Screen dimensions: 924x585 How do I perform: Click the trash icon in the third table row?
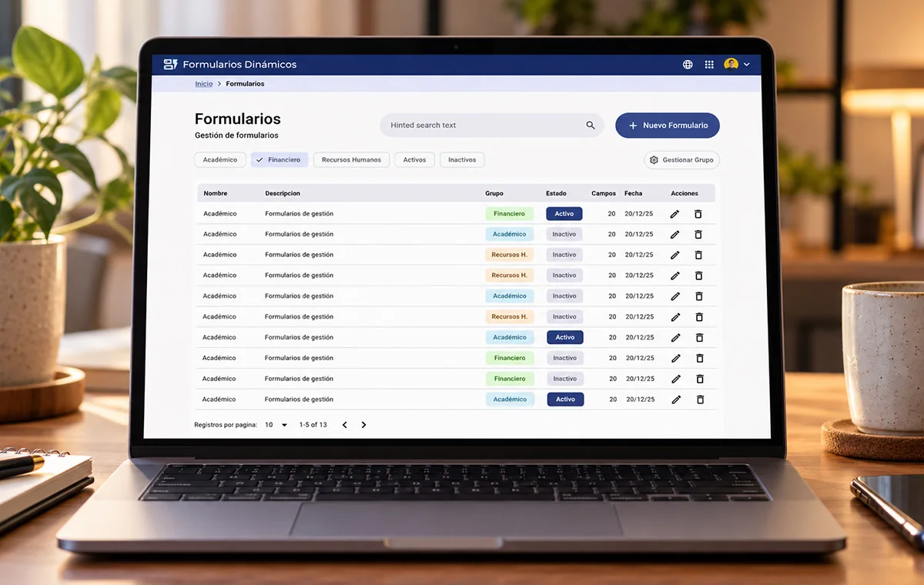698,255
